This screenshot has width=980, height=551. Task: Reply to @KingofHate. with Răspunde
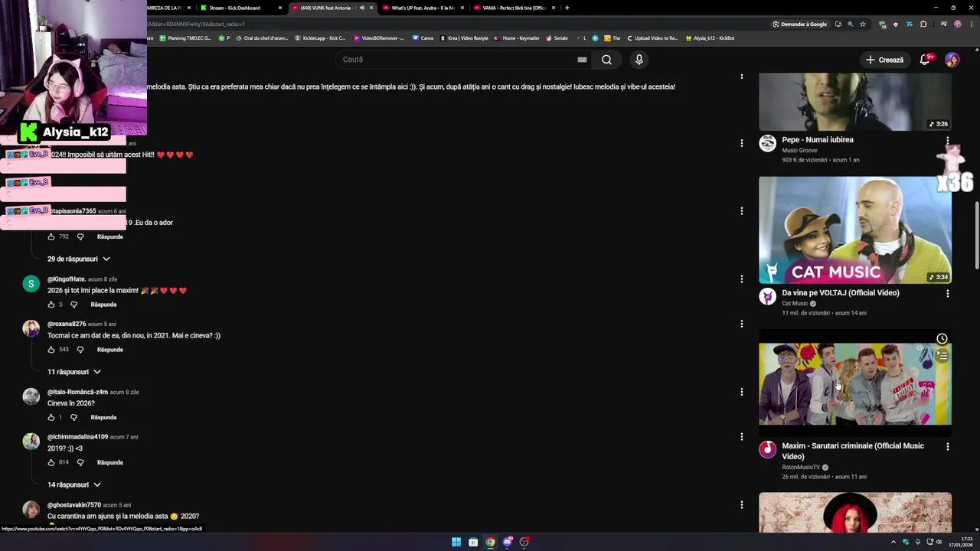click(x=103, y=305)
